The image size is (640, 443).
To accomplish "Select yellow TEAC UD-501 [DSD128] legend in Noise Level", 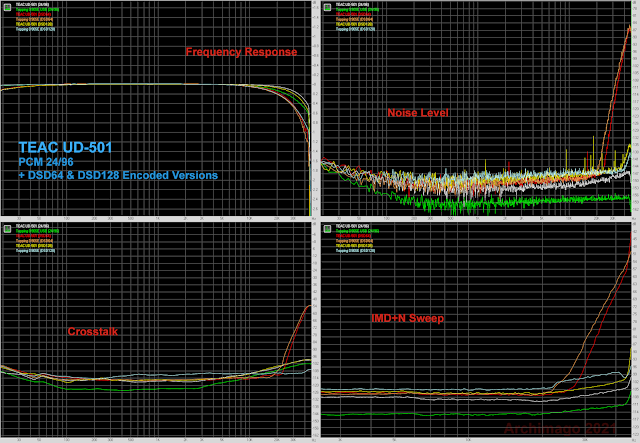I will tap(354, 24).
